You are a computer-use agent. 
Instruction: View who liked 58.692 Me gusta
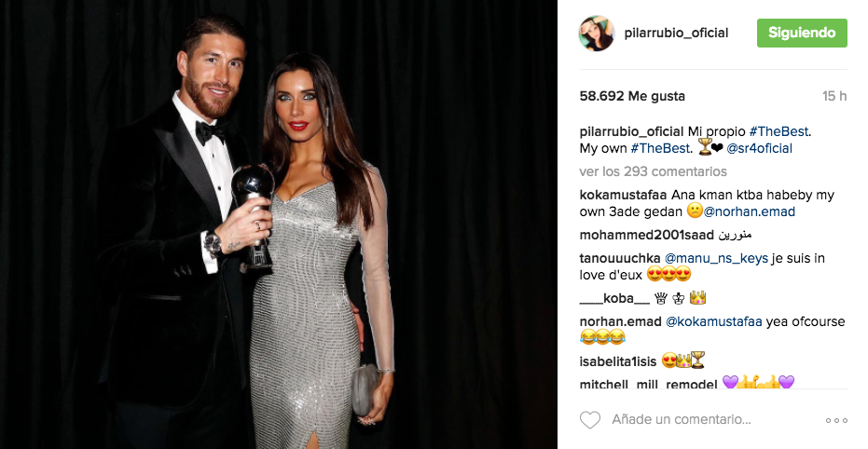click(x=632, y=96)
